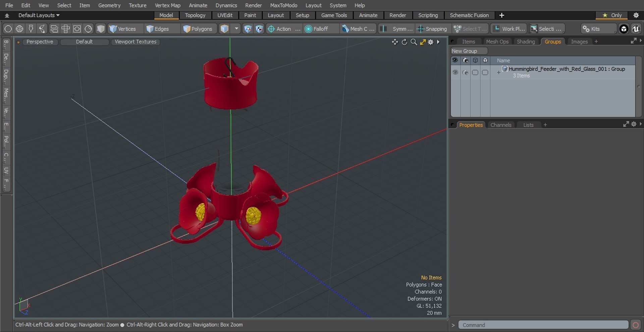Screen dimensions: 644x332
Task: Click the curve tool icon in toolbar
Action: (42, 29)
